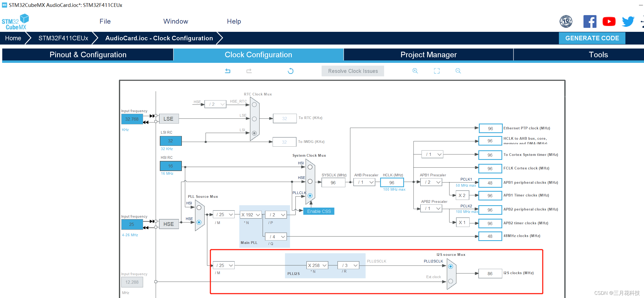Open the Main PLL /Q divider dropdown

(276, 236)
